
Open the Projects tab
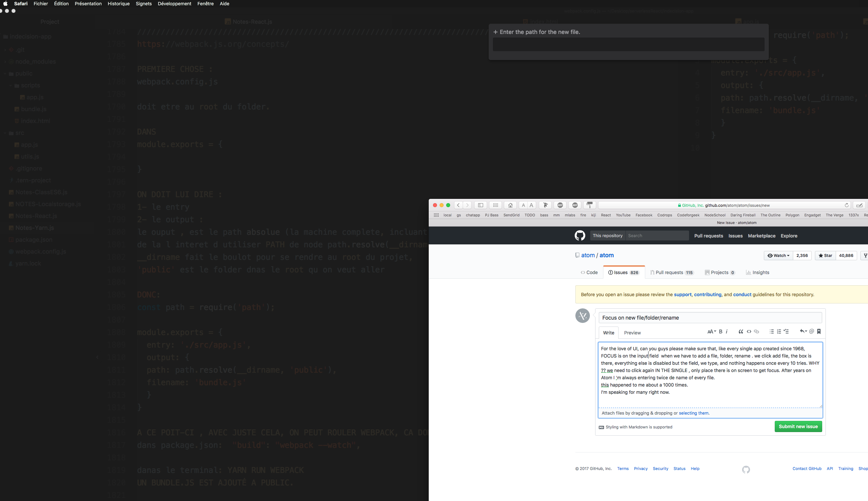tap(720, 272)
